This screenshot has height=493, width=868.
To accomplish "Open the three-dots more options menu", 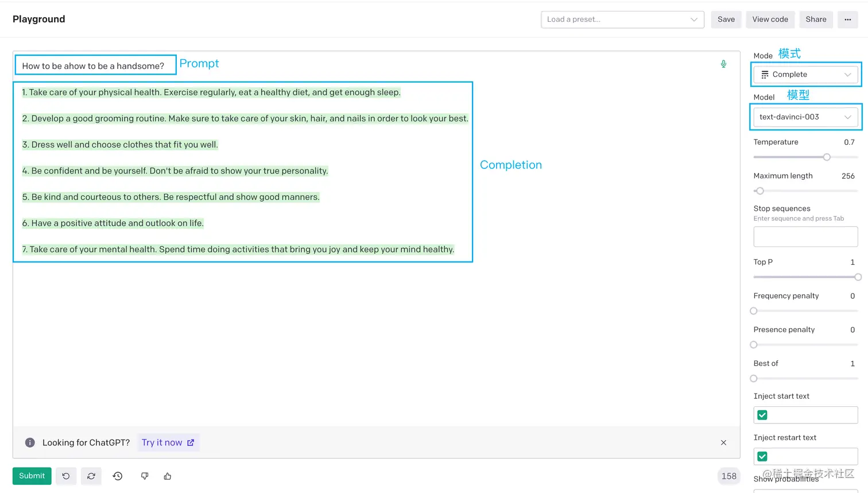I will 847,20.
